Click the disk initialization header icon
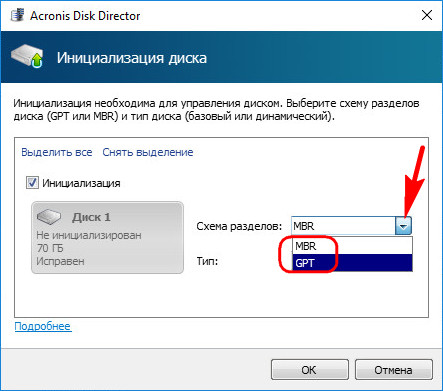 point(27,57)
